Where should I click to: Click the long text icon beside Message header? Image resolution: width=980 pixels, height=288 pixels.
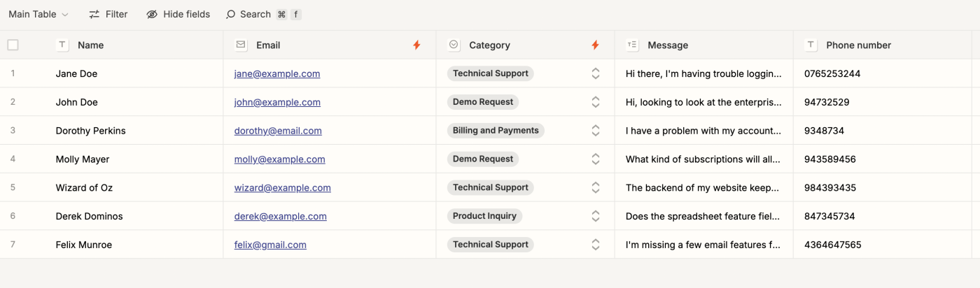tap(632, 45)
